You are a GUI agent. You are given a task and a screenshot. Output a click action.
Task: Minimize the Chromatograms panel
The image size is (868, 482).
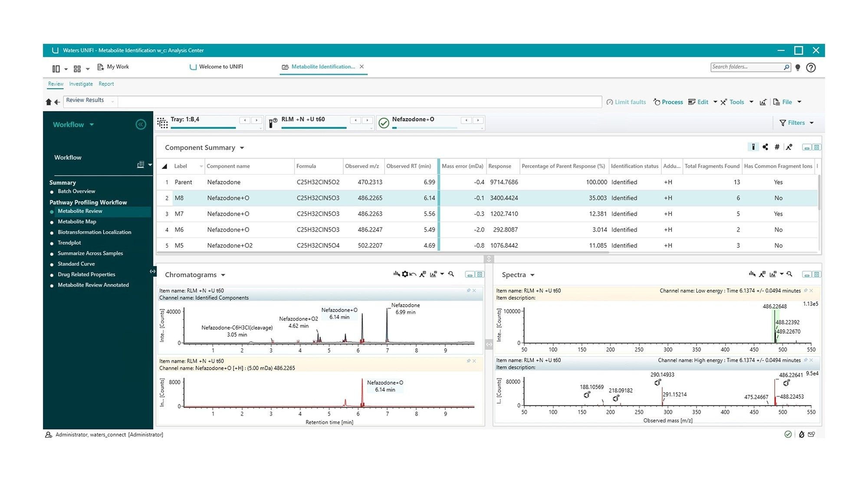(x=470, y=275)
